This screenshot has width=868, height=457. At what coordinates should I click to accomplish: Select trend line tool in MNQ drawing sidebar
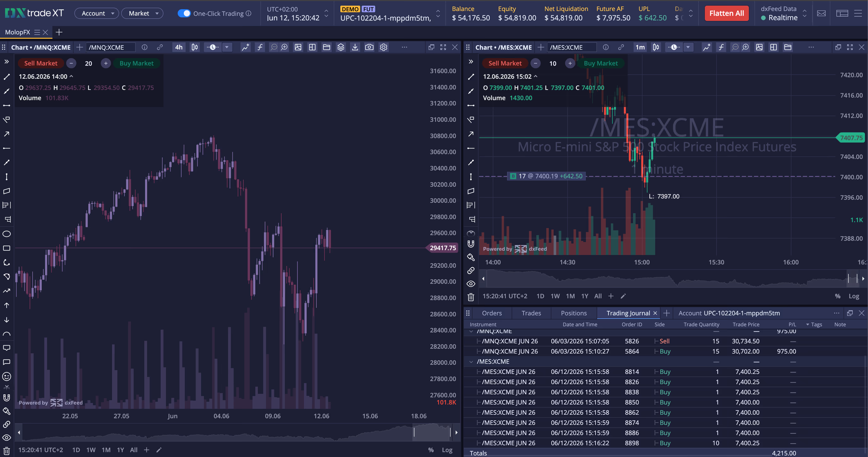[6, 77]
